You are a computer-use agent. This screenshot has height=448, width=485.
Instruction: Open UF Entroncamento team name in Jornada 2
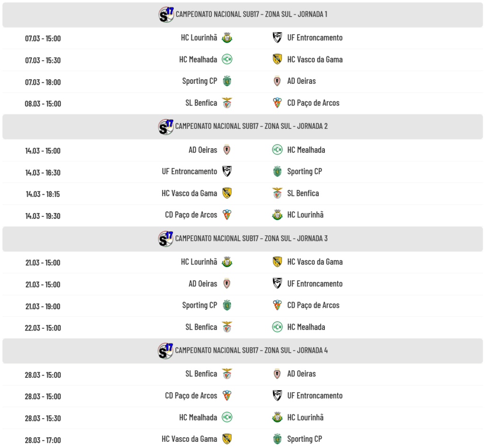189,171
